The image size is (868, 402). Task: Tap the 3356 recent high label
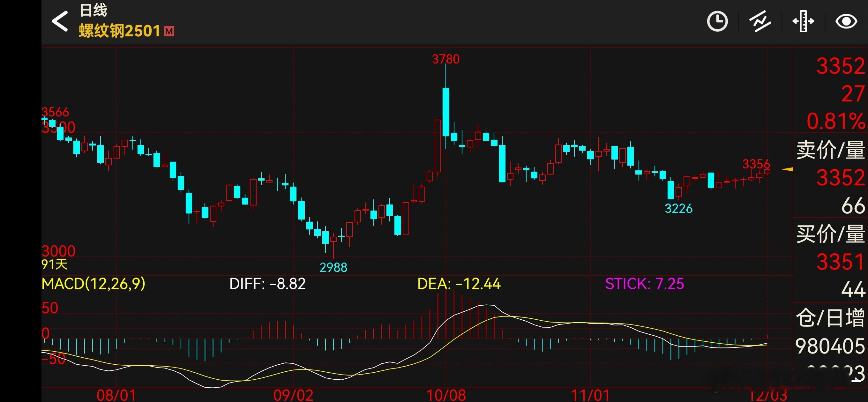tap(756, 164)
